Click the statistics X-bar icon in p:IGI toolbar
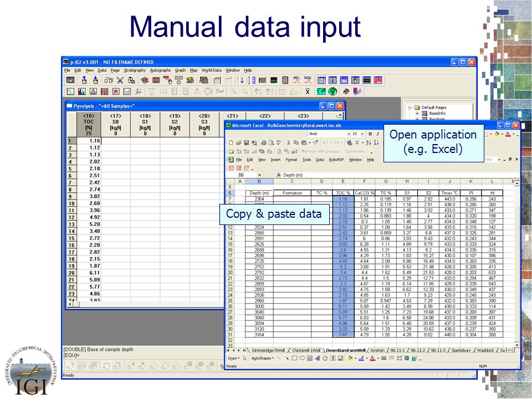Viewport: 532px width, 399px height. [308, 91]
